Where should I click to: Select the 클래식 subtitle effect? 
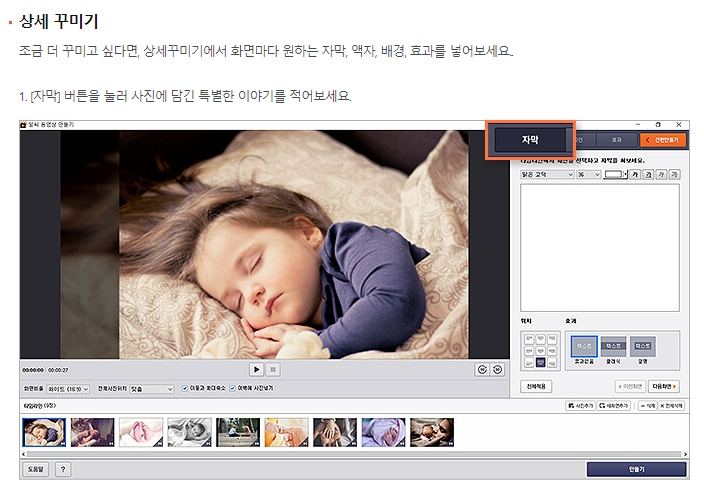613,350
